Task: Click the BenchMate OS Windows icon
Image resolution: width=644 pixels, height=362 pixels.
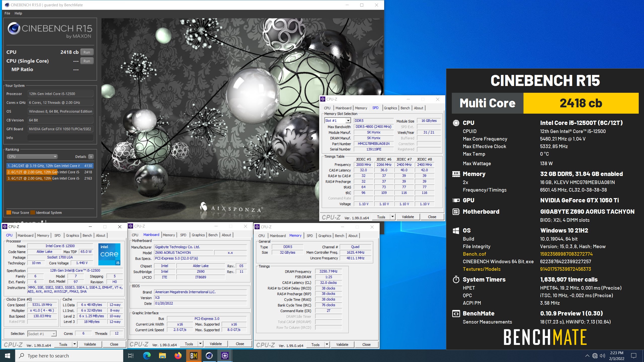Action: [x=456, y=231]
